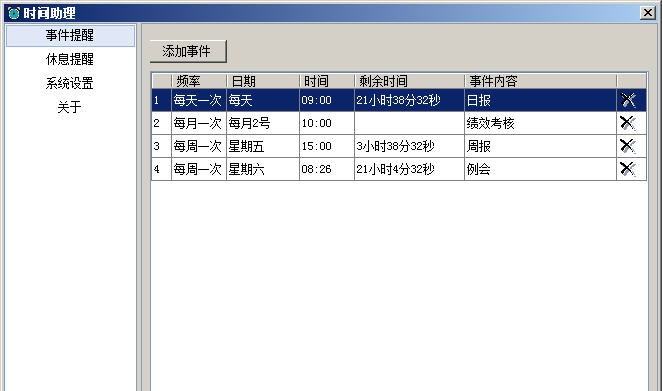
Task: Click the 剩余时间 column header
Action: coord(409,81)
